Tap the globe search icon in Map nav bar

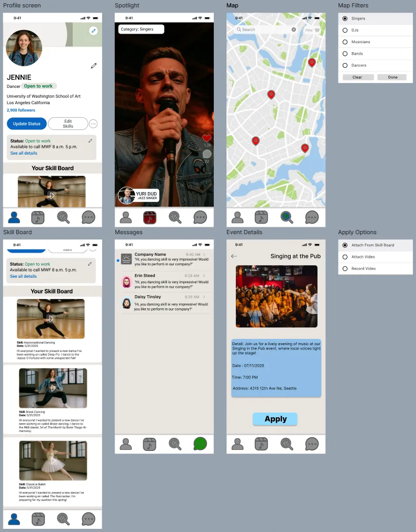pyautogui.click(x=286, y=217)
